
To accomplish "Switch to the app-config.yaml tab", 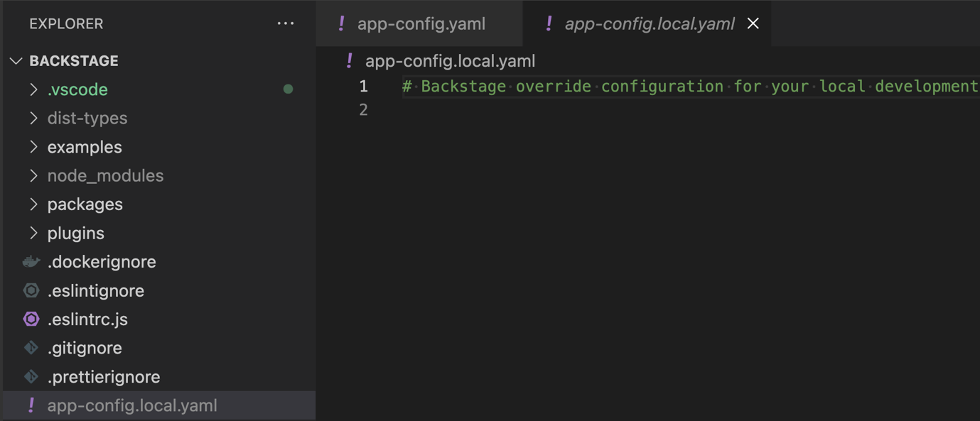I will (x=421, y=23).
